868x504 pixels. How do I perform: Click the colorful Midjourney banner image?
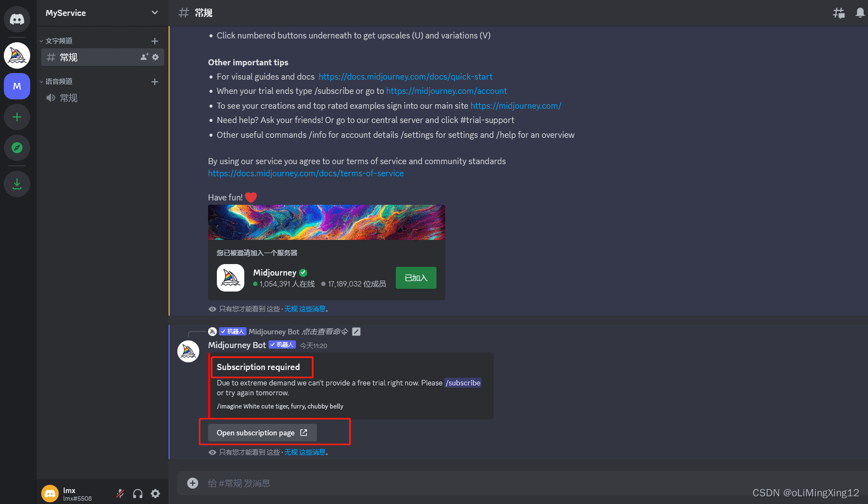coord(327,222)
